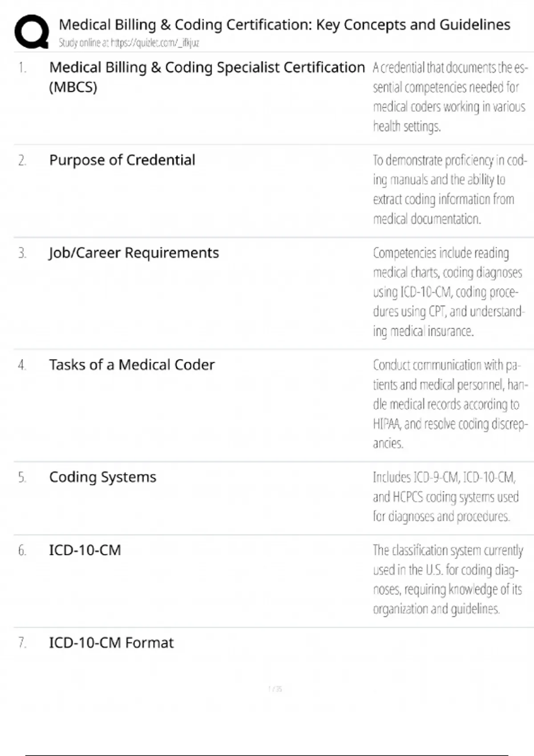Select the 'Job/Career Requirements' term
Image resolution: width=534 pixels, height=756 pixels.
[133, 253]
